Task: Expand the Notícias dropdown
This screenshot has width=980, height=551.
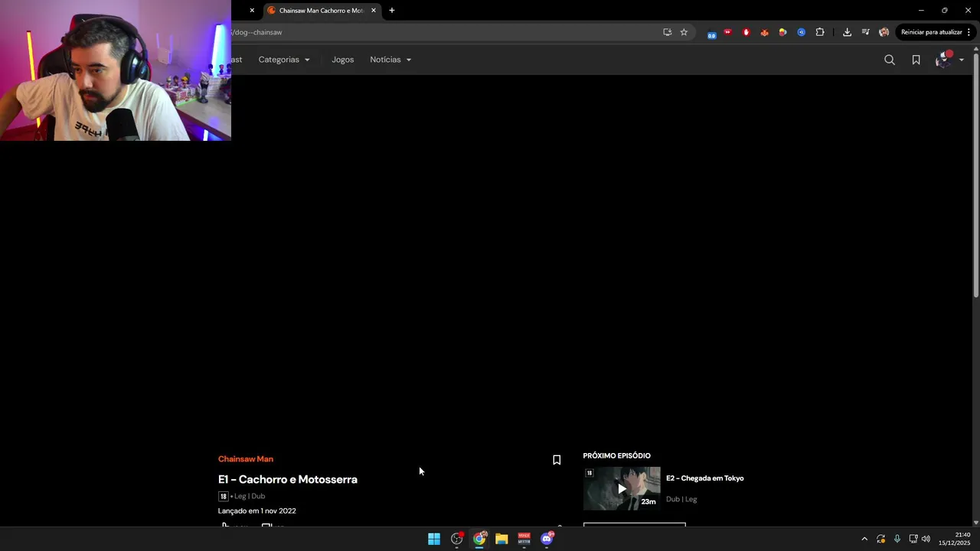Action: click(x=390, y=60)
